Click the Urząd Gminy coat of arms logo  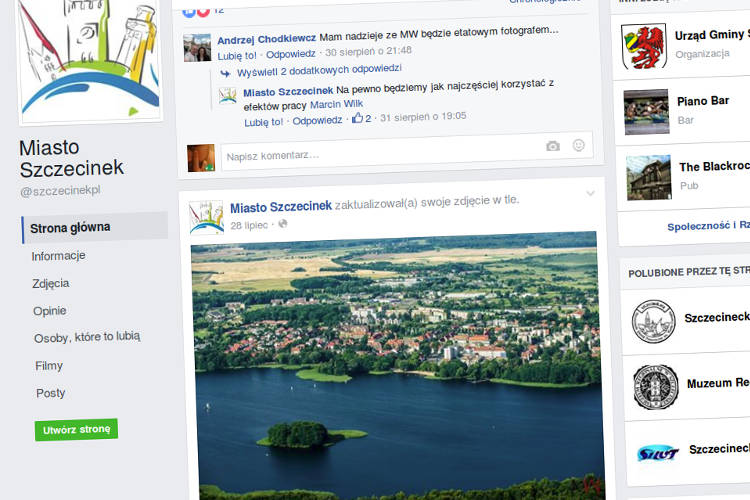[x=644, y=46]
